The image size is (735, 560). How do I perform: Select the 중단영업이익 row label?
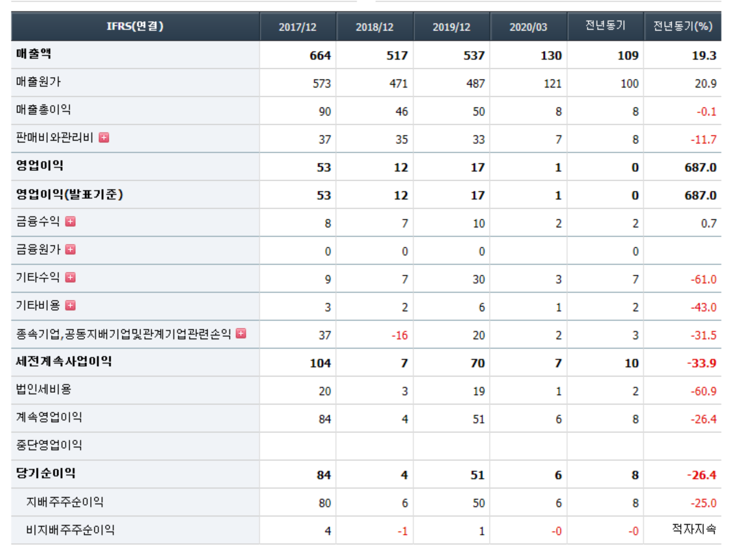(48, 445)
